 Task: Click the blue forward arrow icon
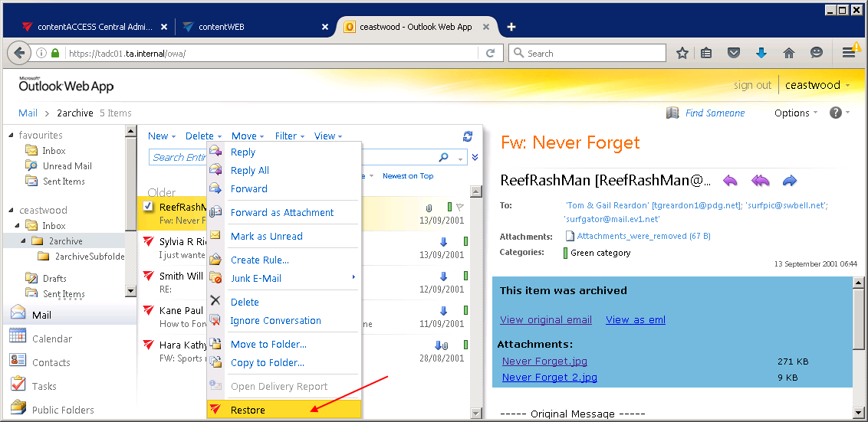pyautogui.click(x=789, y=180)
